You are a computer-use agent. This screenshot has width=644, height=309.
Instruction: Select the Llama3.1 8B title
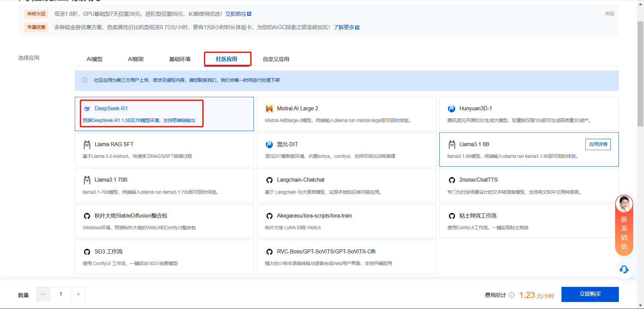[474, 144]
